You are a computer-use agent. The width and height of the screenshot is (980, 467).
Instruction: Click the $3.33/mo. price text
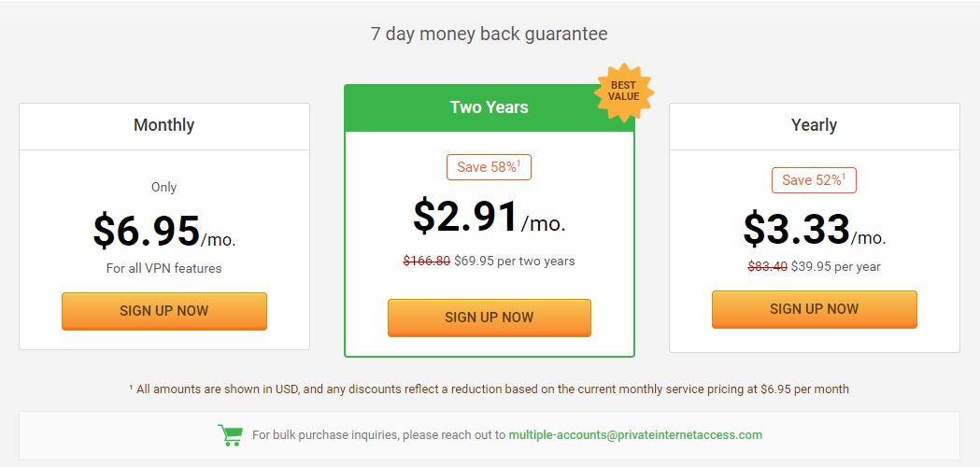(815, 230)
